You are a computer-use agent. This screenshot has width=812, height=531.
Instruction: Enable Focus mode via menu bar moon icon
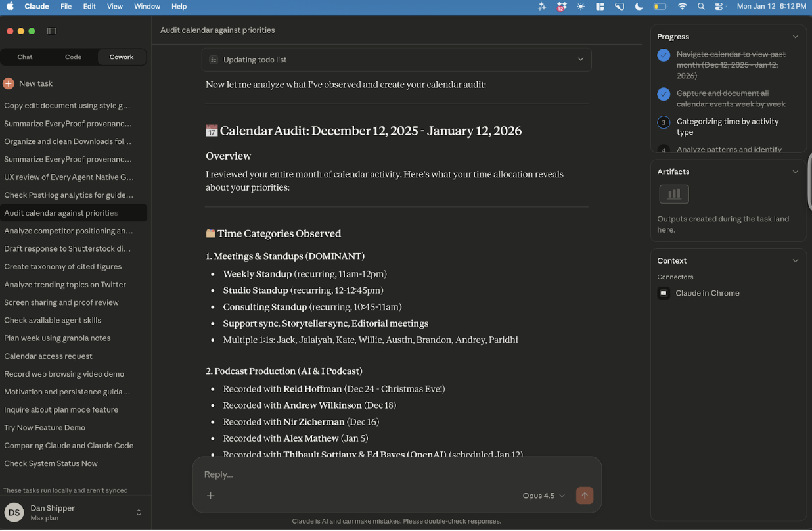coord(638,7)
